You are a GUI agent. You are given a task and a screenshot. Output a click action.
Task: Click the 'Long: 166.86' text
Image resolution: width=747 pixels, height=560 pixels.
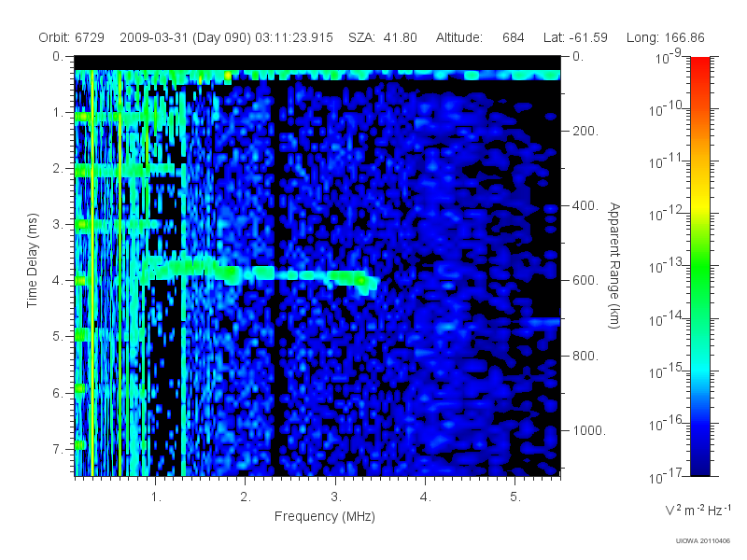click(x=665, y=37)
